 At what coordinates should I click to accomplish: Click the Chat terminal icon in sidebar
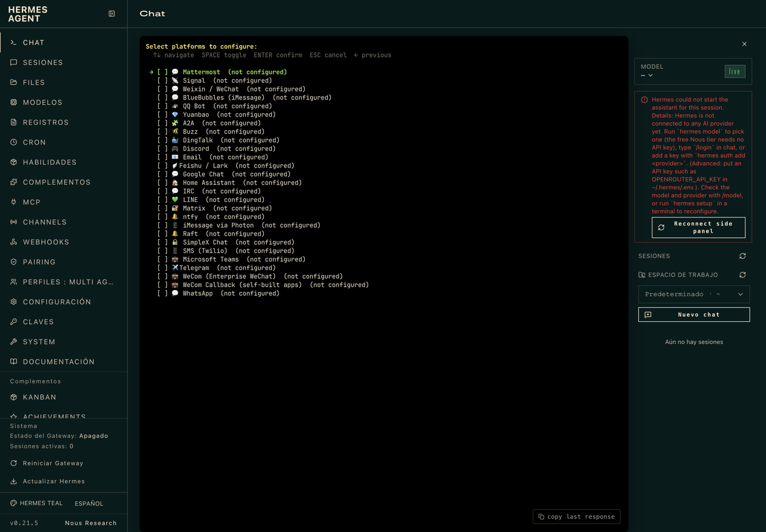pos(14,43)
